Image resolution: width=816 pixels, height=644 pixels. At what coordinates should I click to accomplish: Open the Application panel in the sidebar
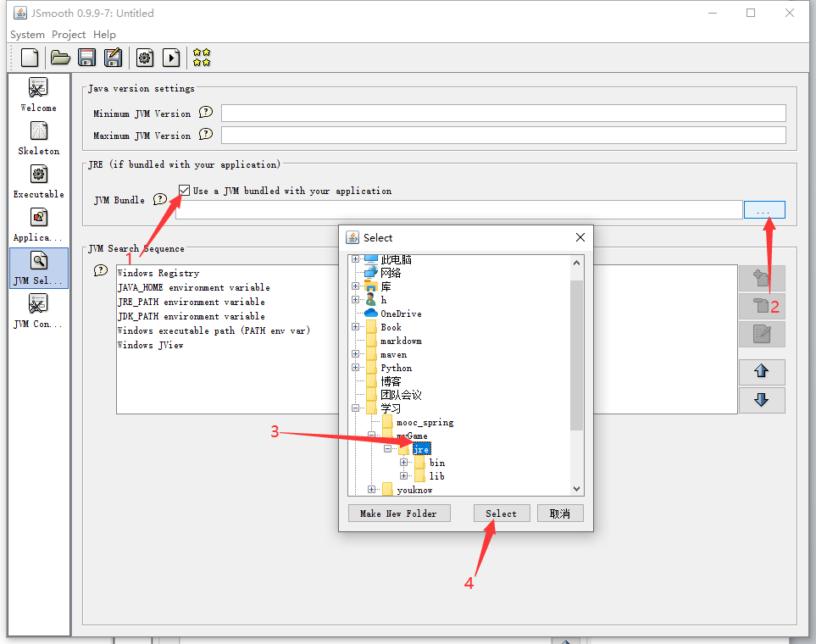[38, 225]
